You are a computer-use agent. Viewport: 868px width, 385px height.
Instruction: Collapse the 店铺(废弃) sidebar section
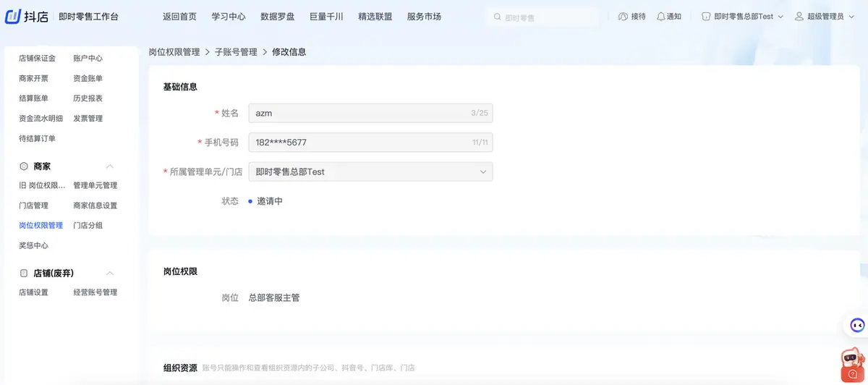tap(110, 274)
